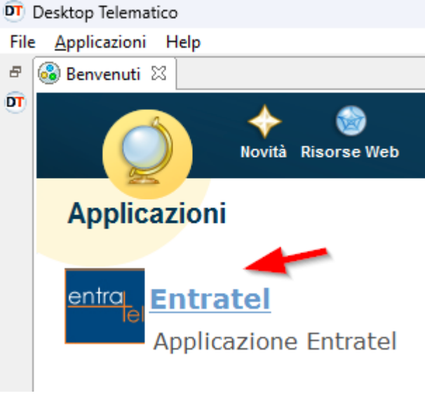Click the Novità label
Screen dimensions: 425x398
pos(263,152)
